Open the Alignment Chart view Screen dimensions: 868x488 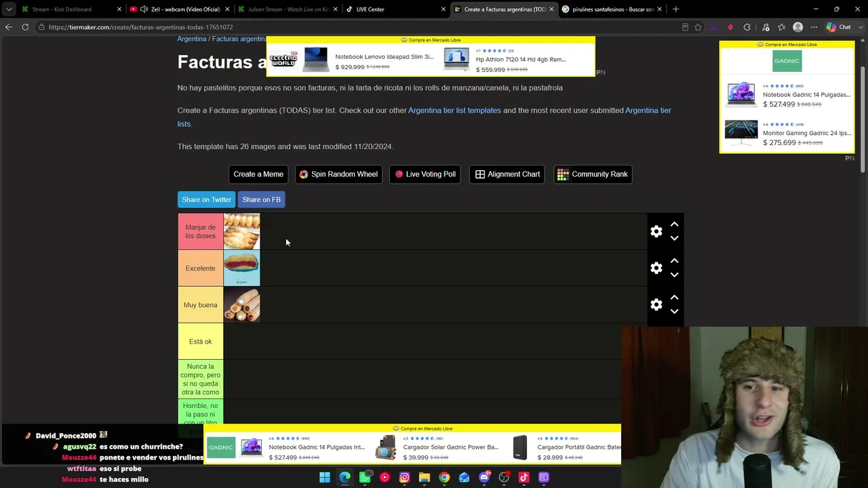click(507, 174)
